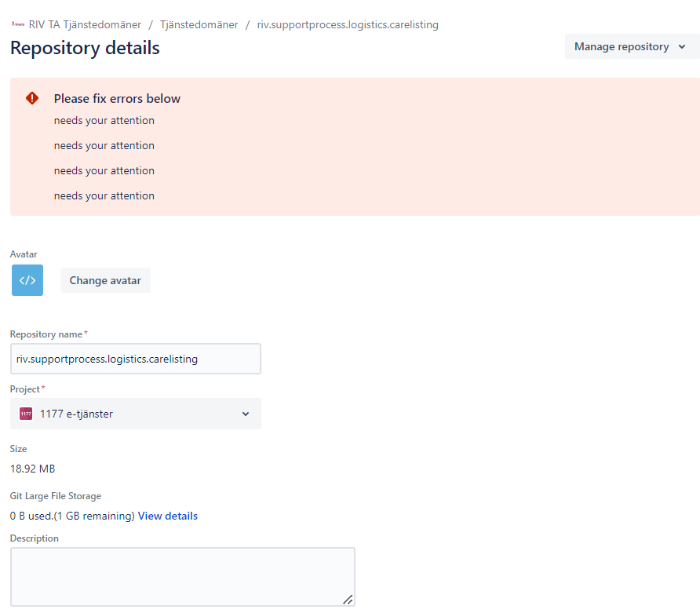Select the Repository details heading
The height and width of the screenshot is (613, 700).
point(85,48)
